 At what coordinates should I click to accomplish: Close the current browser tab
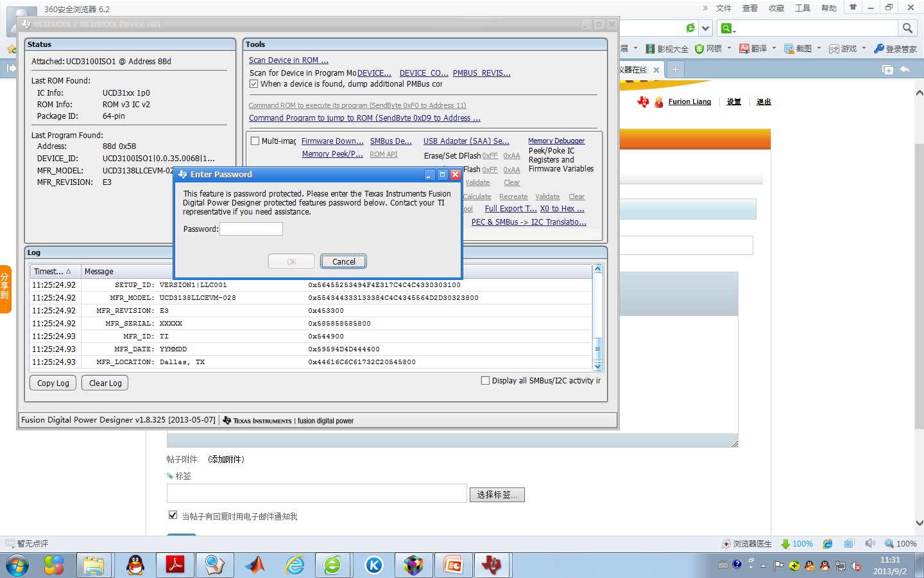tap(656, 70)
